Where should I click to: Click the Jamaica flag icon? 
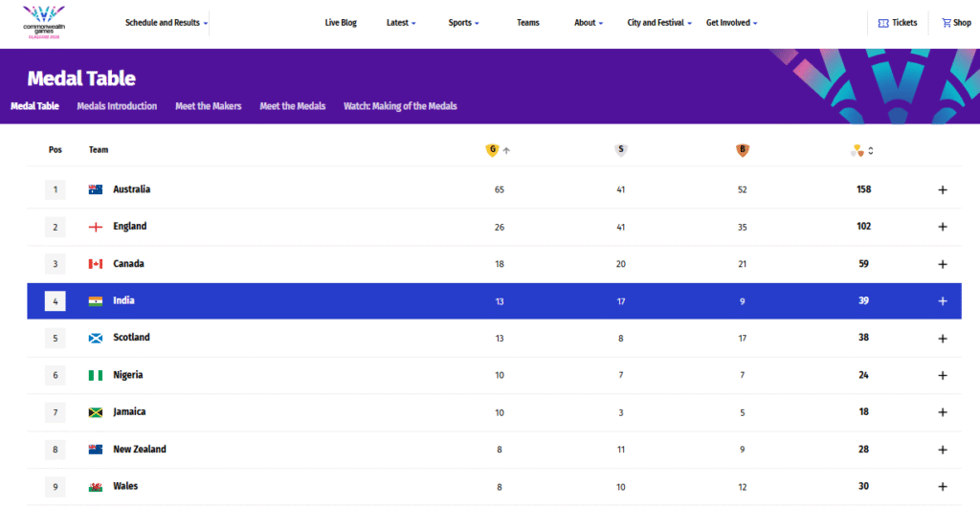point(95,412)
